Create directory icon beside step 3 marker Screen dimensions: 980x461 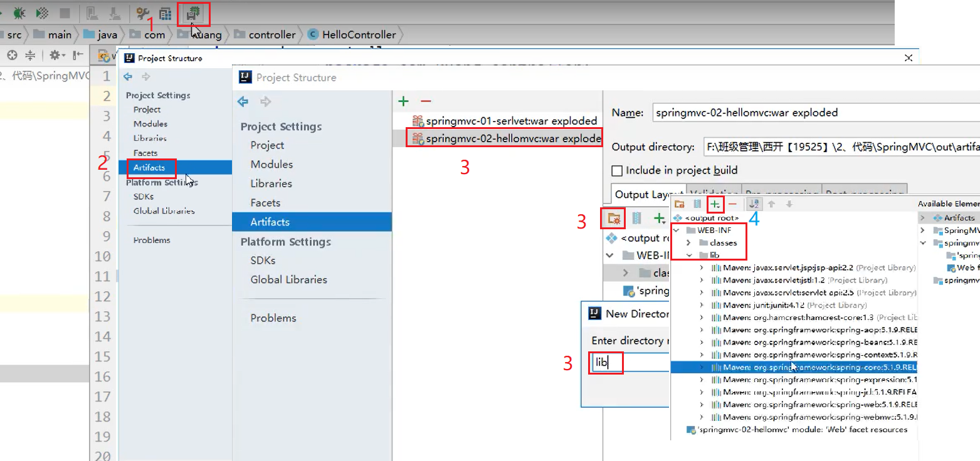(x=614, y=218)
